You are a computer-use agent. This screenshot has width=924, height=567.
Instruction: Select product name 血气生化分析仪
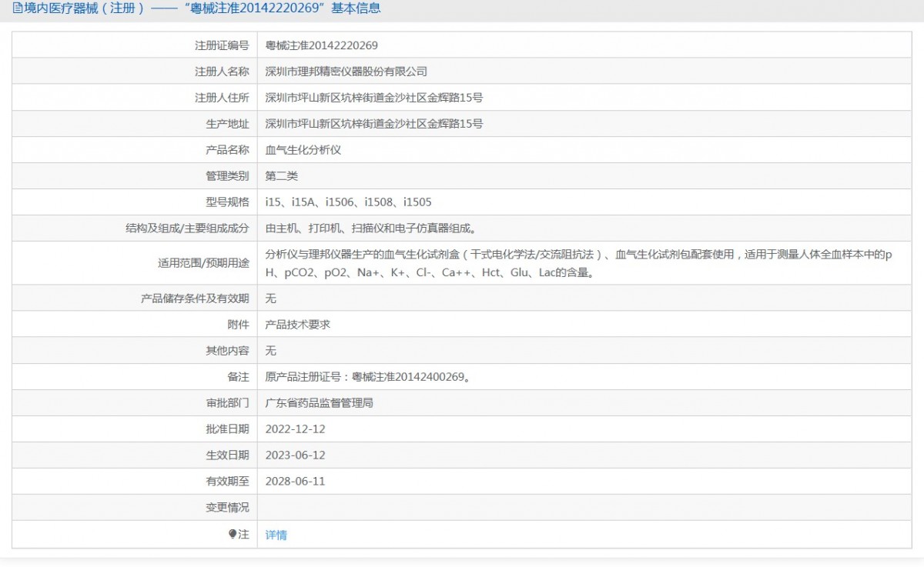[x=303, y=150]
